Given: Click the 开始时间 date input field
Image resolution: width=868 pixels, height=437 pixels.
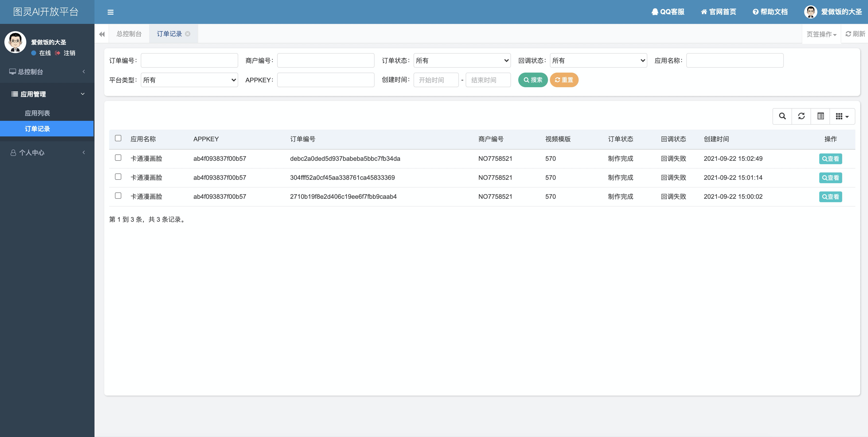Looking at the screenshot, I should (x=436, y=80).
